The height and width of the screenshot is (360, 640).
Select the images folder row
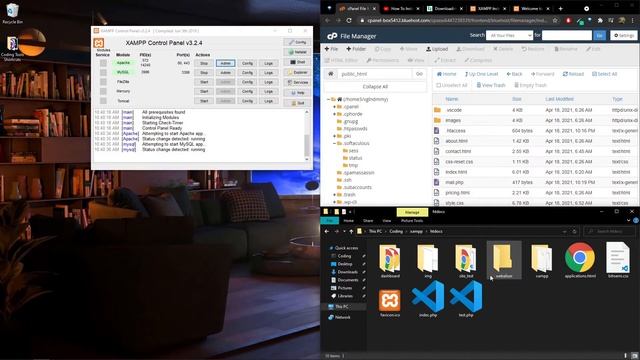[536, 120]
